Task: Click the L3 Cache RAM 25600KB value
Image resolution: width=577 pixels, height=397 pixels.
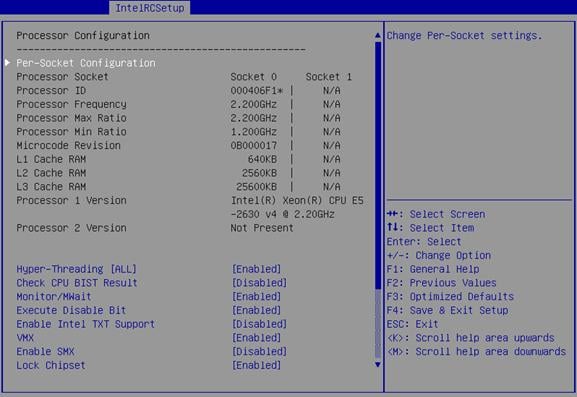Action: tap(256, 187)
